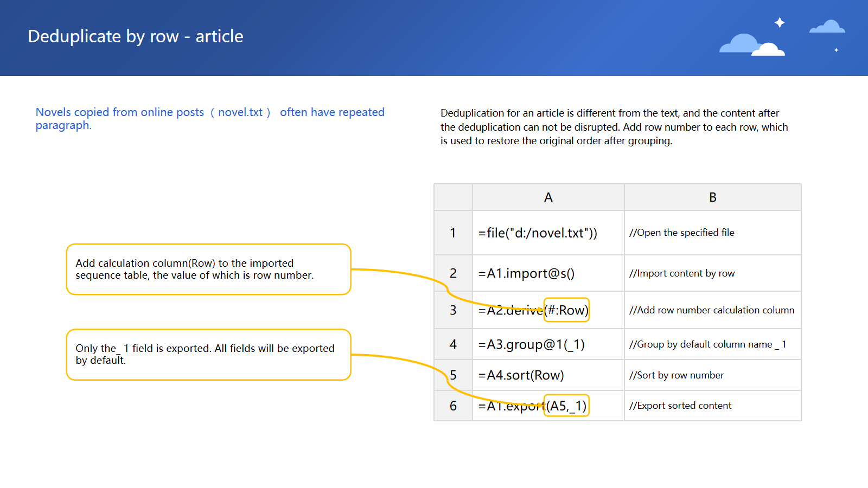The height and width of the screenshot is (488, 868).
Task: Click the =A4.sort(Row) cell
Action: pos(521,375)
